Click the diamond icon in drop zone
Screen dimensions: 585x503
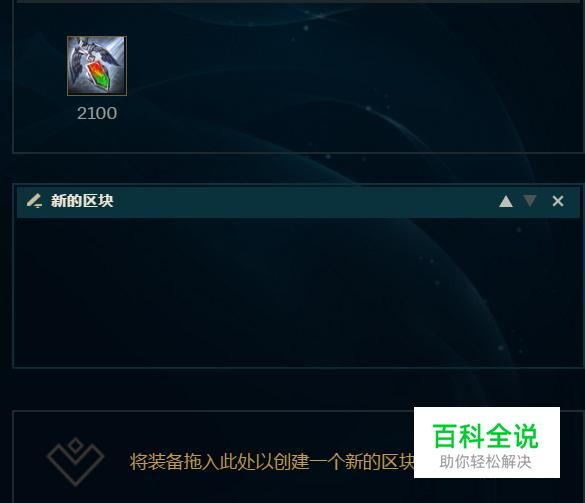(75, 462)
